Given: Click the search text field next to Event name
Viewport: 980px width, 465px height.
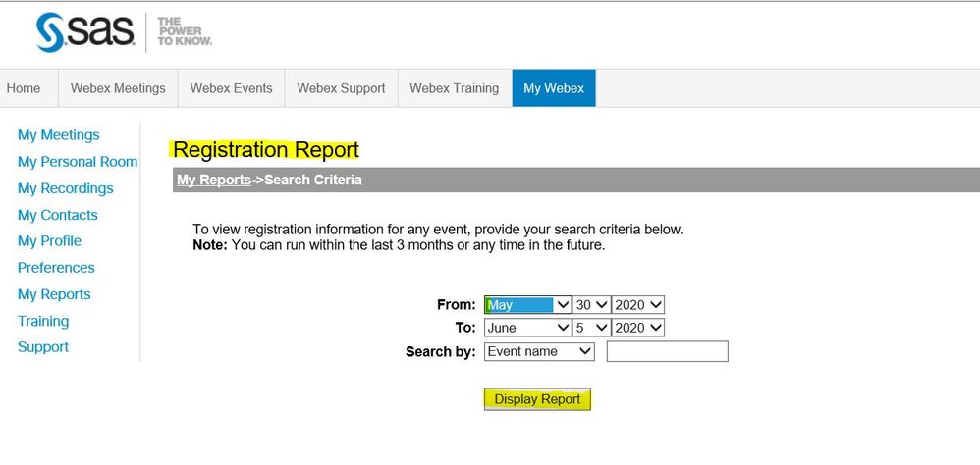Looking at the screenshot, I should click(668, 351).
